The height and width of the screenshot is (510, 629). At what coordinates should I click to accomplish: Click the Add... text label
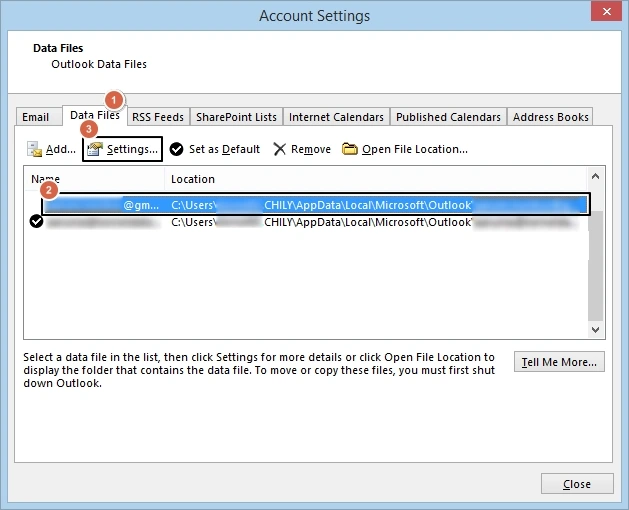(61, 149)
